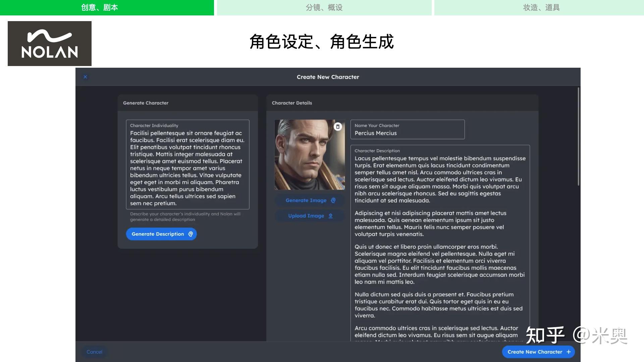
Task: Close the Create New Character dialog
Action: pyautogui.click(x=85, y=77)
